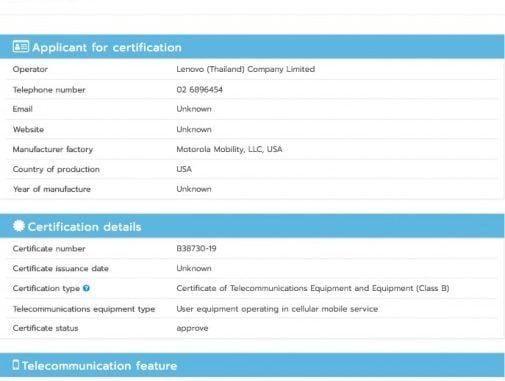Click the Certificate status approve value
This screenshot has width=505, height=381.
pyautogui.click(x=192, y=328)
